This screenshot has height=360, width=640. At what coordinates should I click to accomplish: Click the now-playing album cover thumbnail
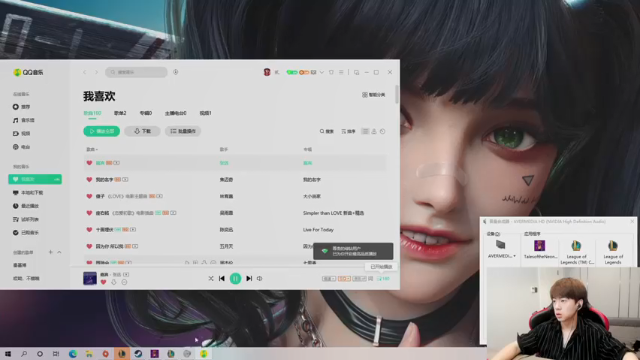point(90,278)
